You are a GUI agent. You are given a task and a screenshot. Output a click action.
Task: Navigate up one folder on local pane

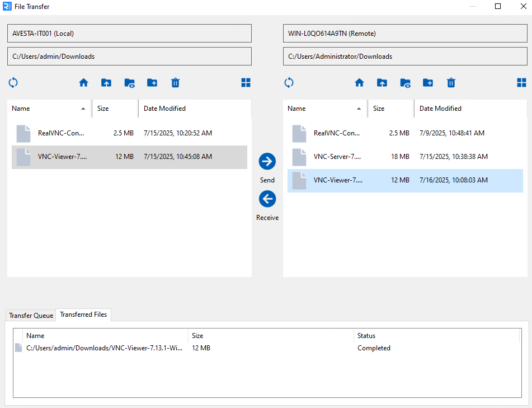pyautogui.click(x=106, y=82)
